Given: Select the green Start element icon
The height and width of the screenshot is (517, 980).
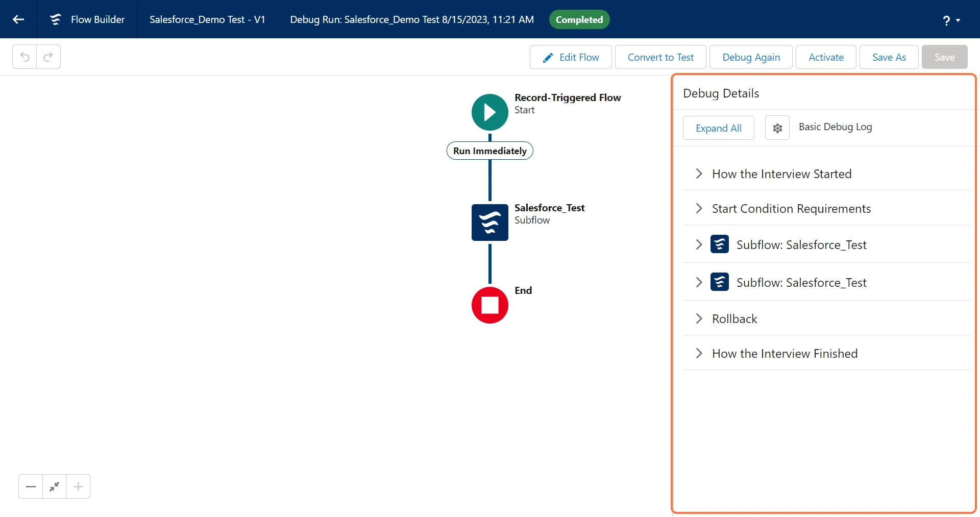Looking at the screenshot, I should [489, 112].
